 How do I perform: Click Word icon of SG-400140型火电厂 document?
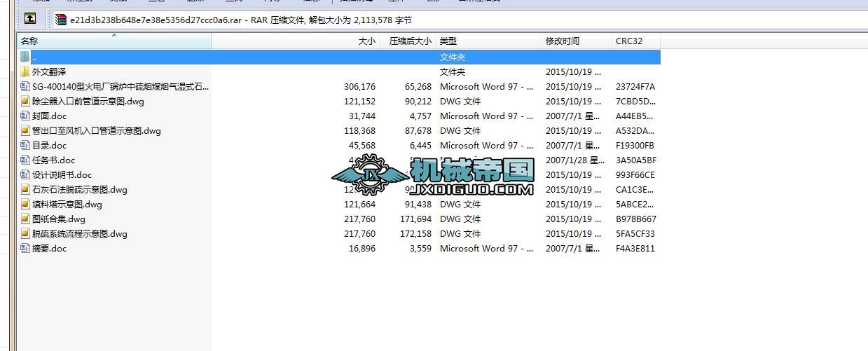click(25, 86)
